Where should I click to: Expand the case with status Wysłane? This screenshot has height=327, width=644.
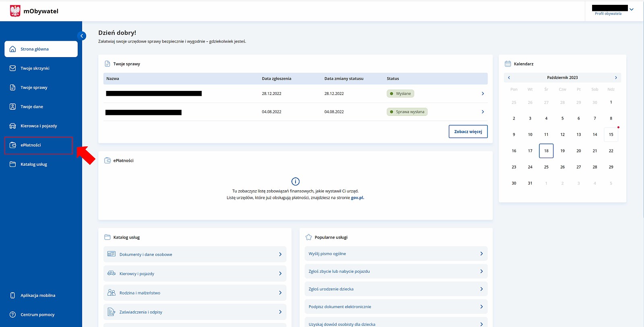pos(483,94)
